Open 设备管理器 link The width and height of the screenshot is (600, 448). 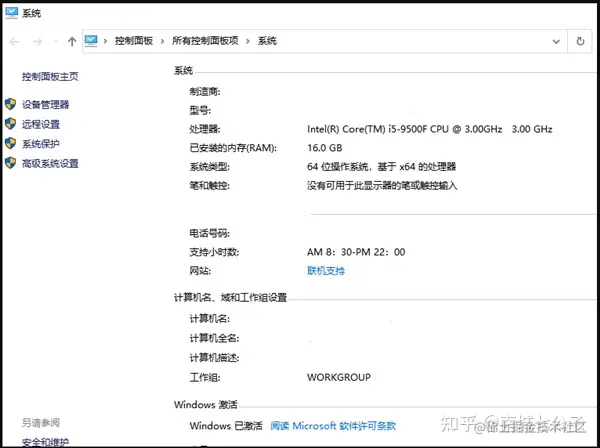[x=46, y=104]
